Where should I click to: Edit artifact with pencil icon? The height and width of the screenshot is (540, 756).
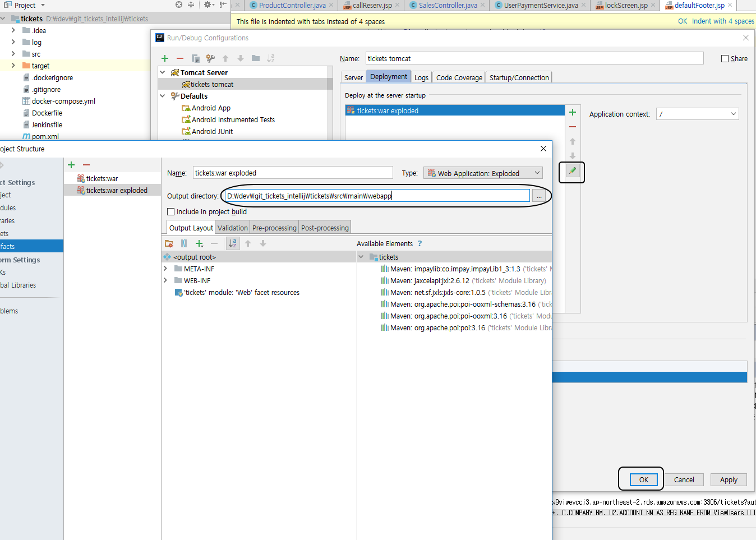[x=573, y=171]
